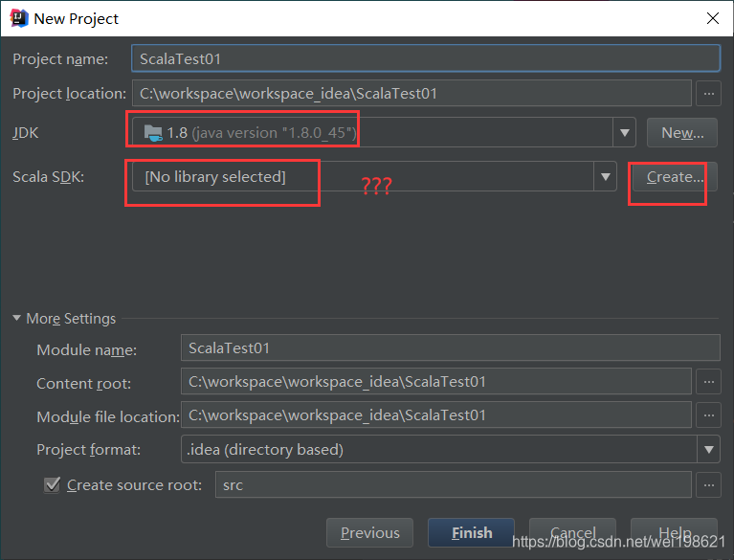Click the Content root path field
The image size is (734, 560).
click(x=436, y=382)
